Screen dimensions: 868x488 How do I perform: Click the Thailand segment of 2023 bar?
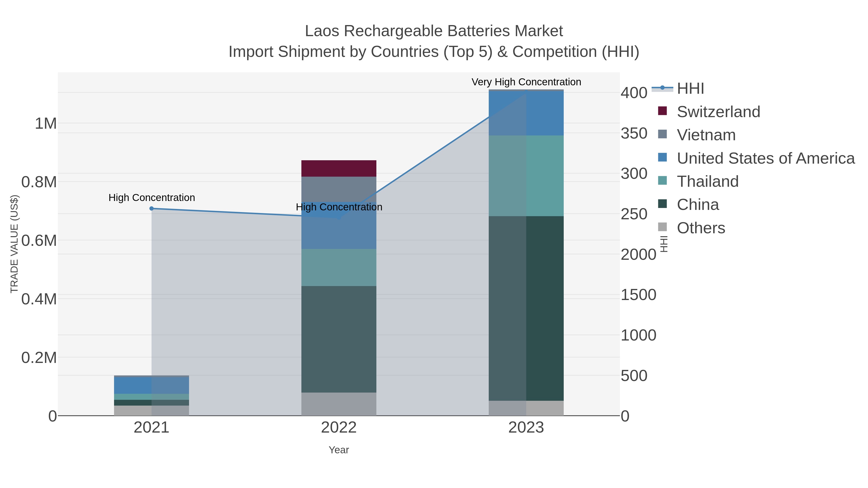(526, 176)
